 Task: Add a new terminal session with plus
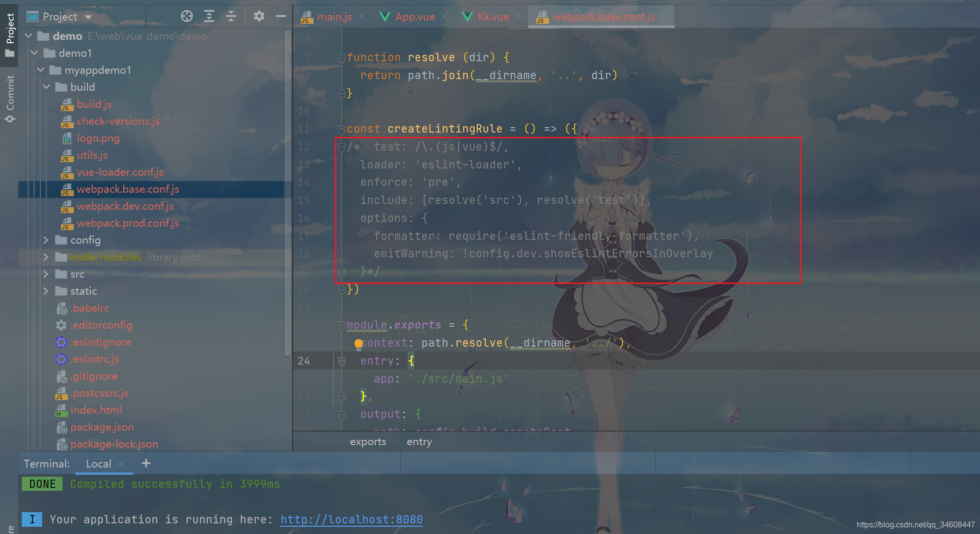pos(146,464)
